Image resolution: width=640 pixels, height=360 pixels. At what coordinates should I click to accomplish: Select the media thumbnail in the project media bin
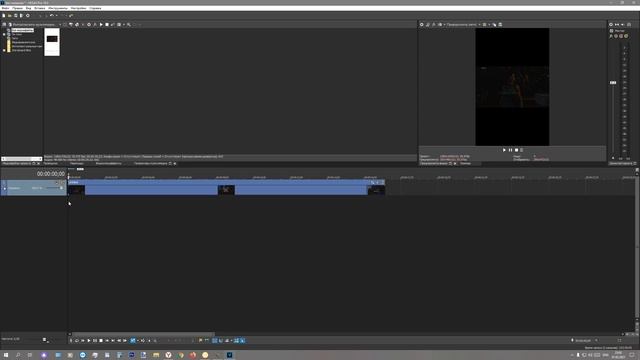[52, 42]
